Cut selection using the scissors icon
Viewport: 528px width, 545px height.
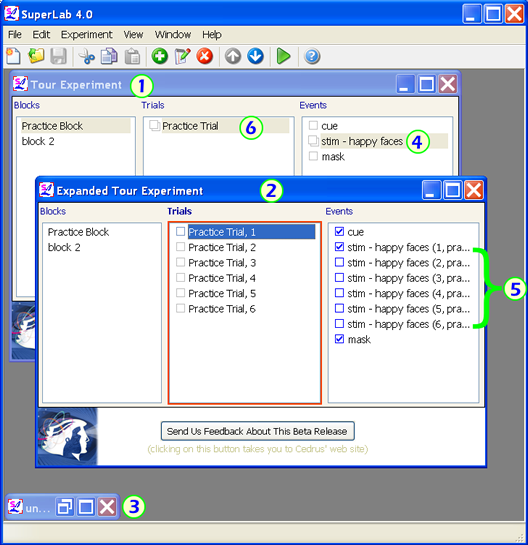point(86,56)
